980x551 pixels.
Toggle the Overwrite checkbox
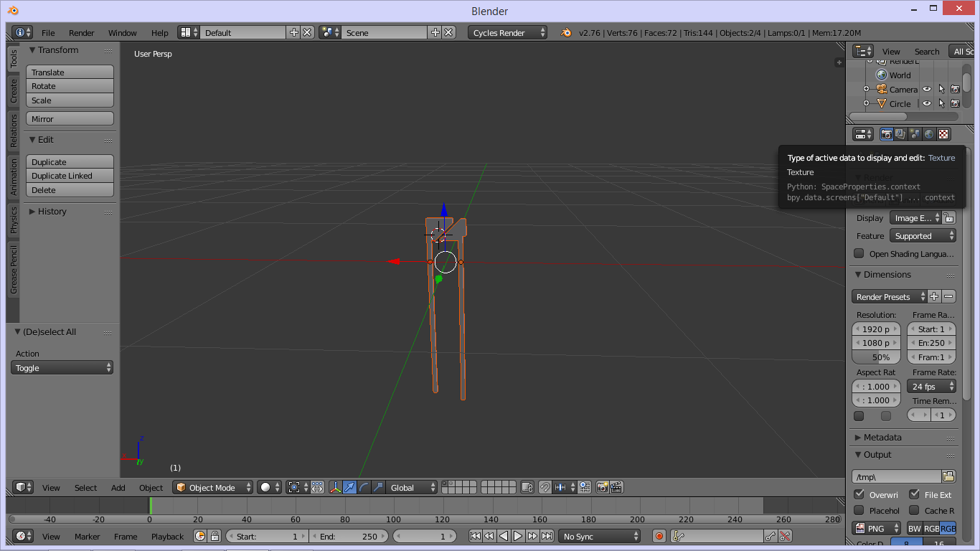point(859,494)
